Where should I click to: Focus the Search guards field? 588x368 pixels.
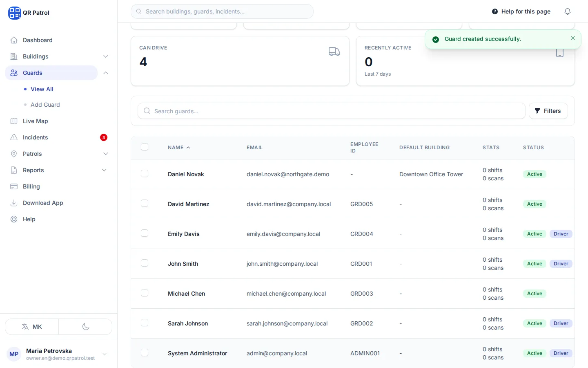click(331, 111)
